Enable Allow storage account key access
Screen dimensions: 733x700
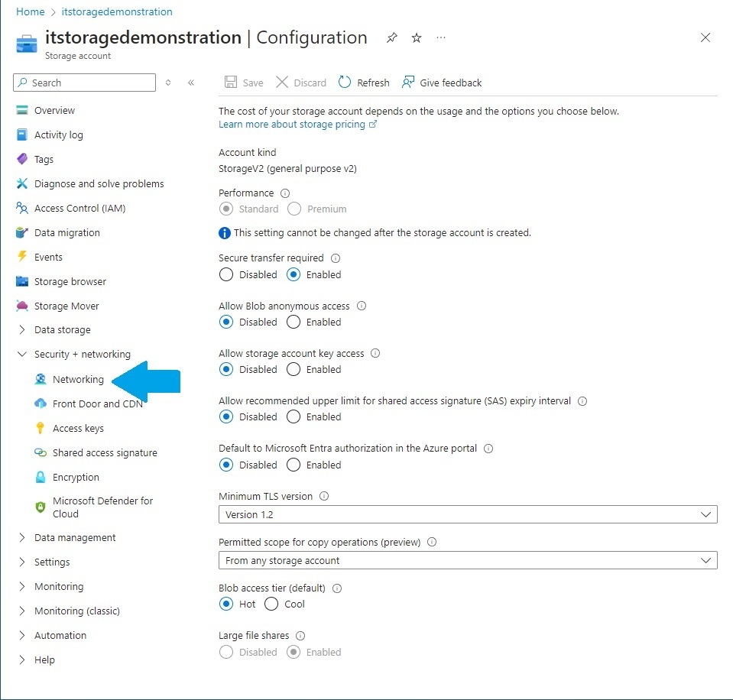(294, 370)
